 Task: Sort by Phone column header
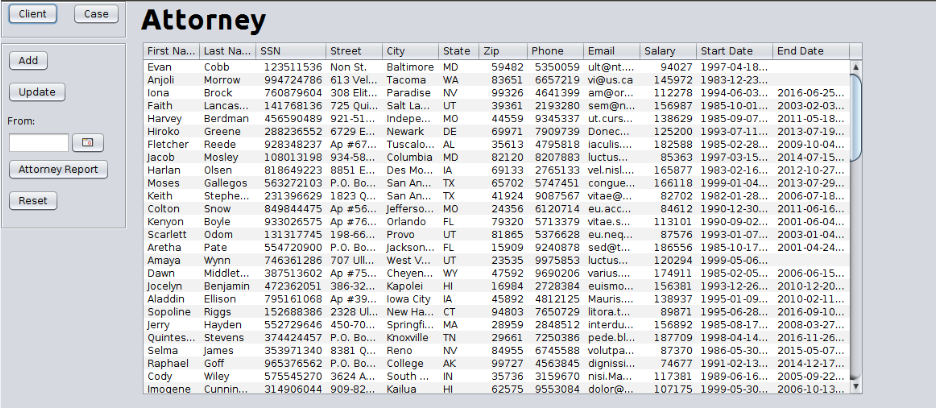click(x=555, y=51)
